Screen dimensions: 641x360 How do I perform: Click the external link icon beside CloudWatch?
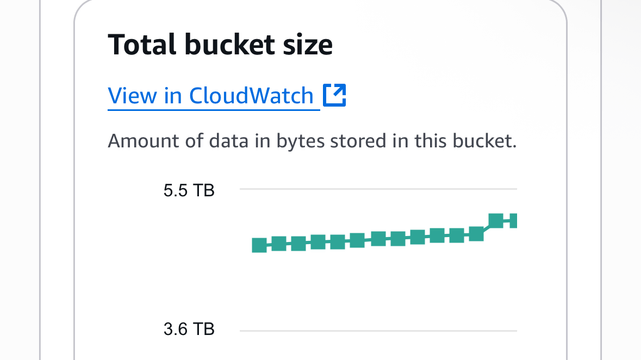coord(334,95)
